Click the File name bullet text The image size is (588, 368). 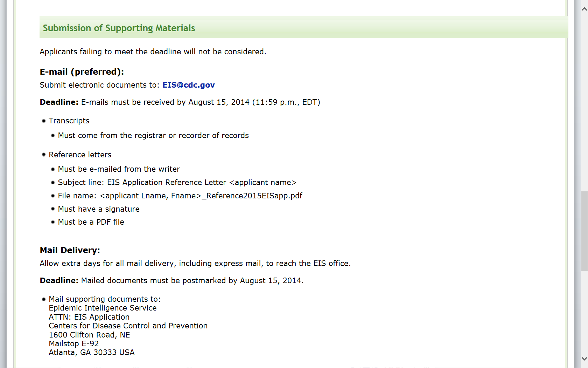click(180, 196)
